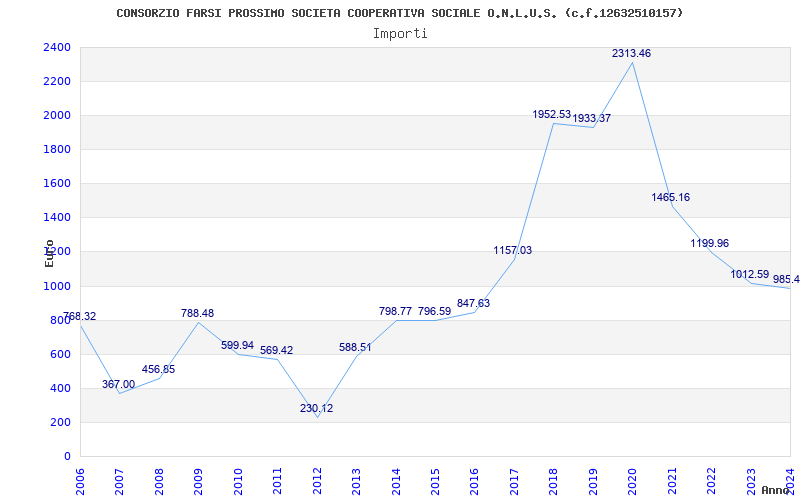
Task: Click the 788.48 data label
Action: (197, 313)
